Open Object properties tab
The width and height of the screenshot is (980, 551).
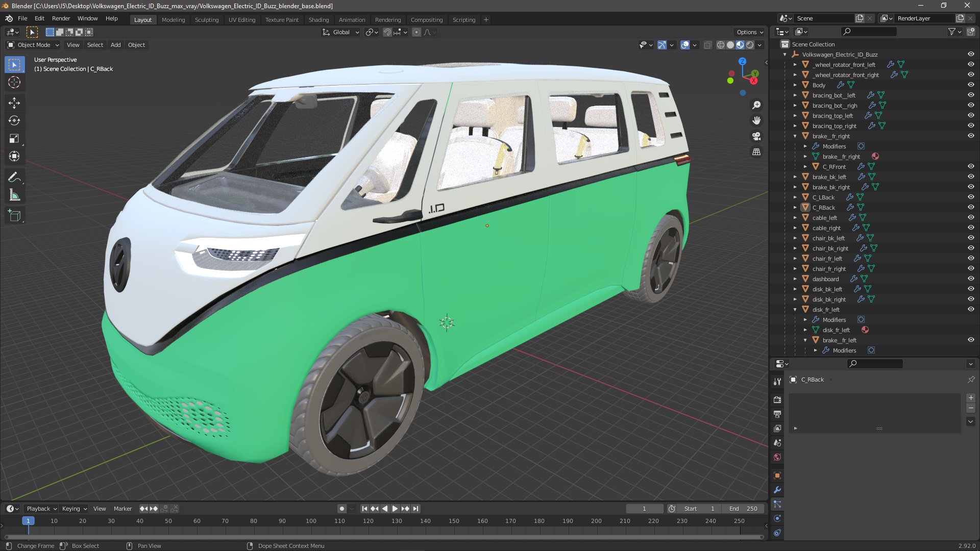coord(777,475)
